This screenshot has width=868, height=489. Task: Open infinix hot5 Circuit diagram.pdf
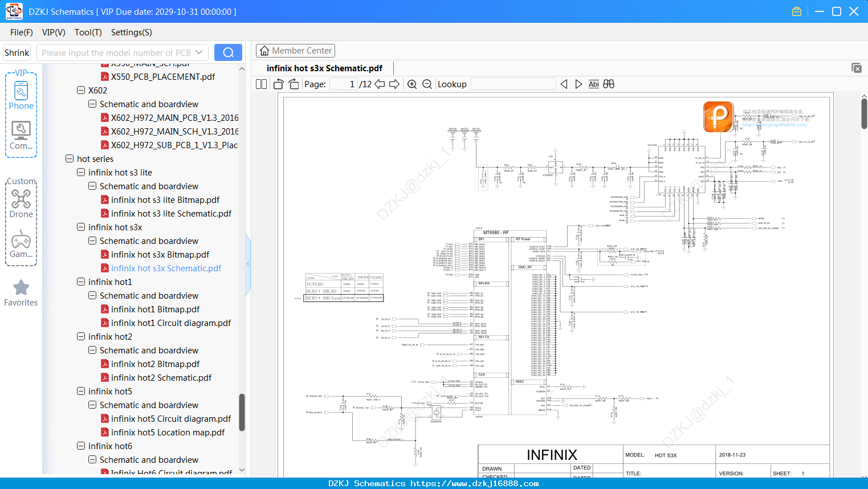point(170,418)
